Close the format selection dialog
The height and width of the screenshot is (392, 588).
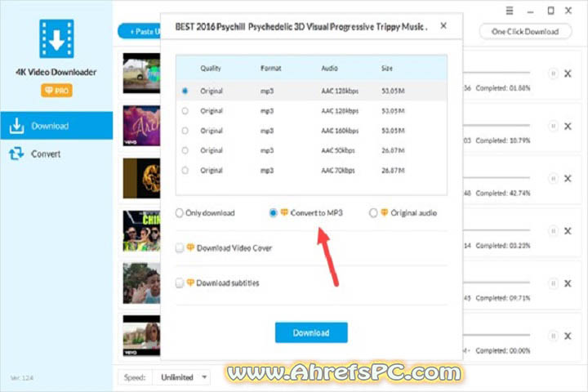coord(443,25)
